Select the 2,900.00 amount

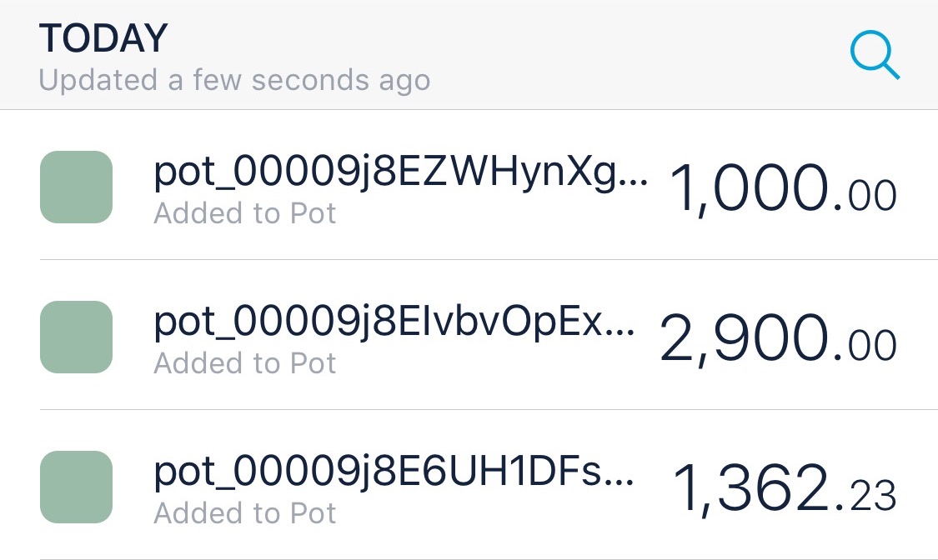coord(778,339)
